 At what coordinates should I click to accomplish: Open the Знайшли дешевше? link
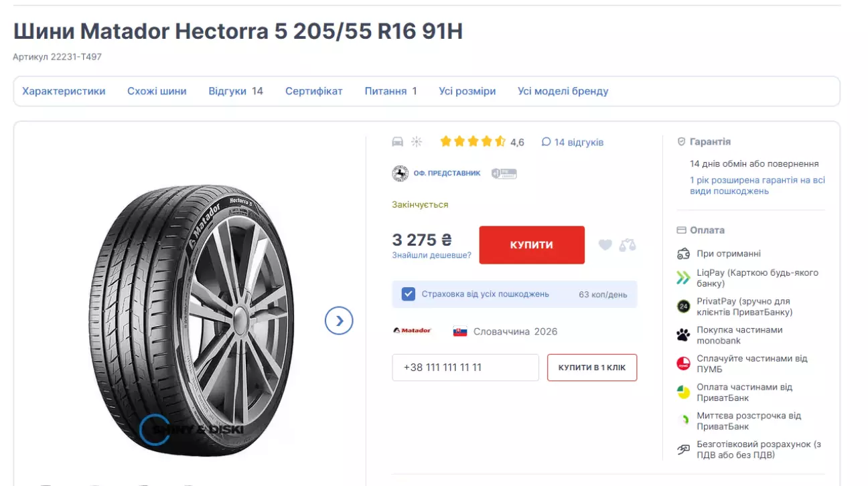431,255
